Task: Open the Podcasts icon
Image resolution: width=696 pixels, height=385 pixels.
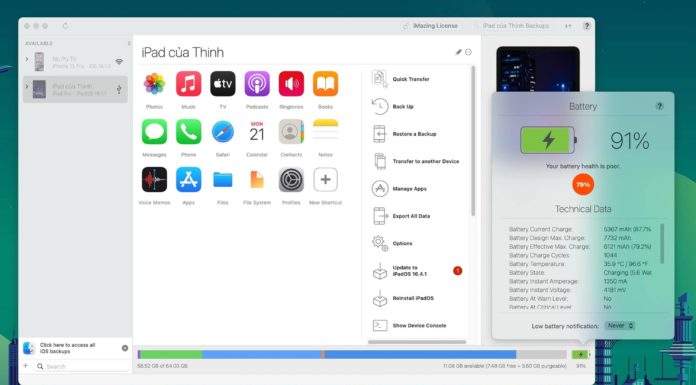Action: (257, 83)
